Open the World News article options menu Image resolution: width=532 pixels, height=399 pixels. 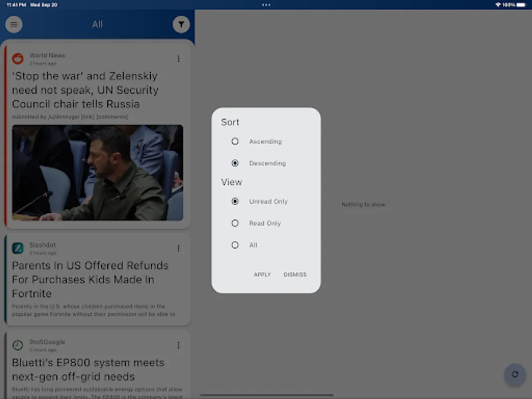178,59
